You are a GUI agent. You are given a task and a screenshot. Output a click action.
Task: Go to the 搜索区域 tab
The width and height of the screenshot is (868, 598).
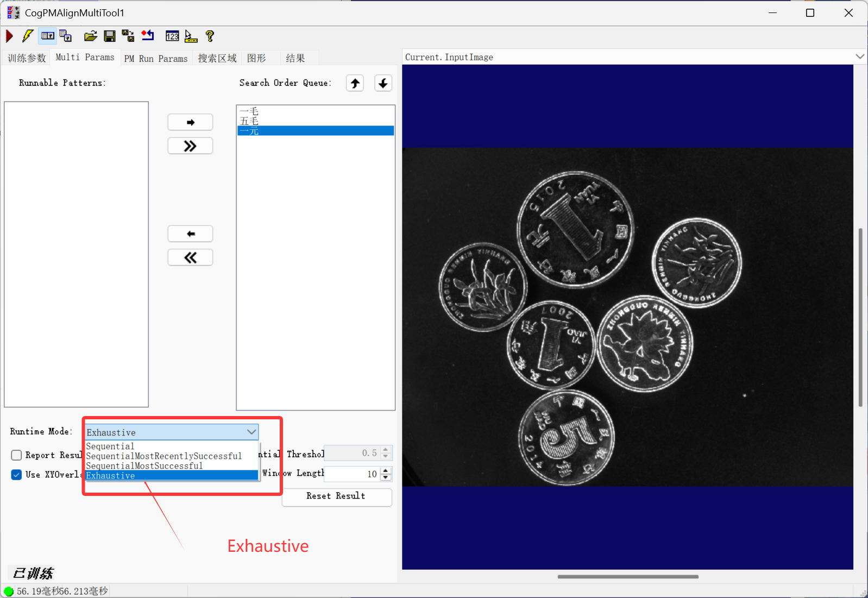pos(217,58)
